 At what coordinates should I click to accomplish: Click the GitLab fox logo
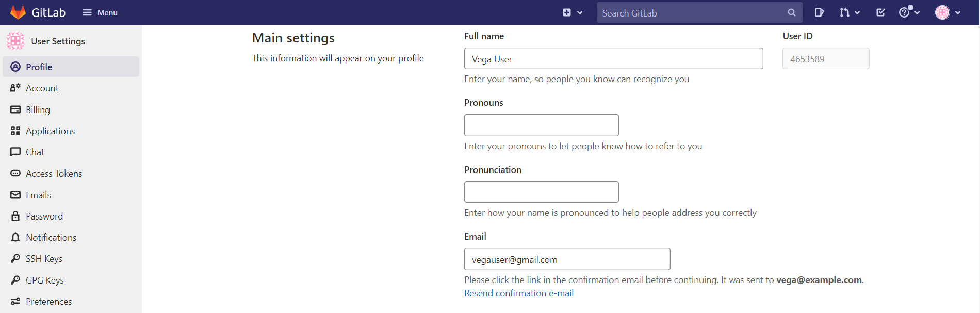[x=18, y=11]
